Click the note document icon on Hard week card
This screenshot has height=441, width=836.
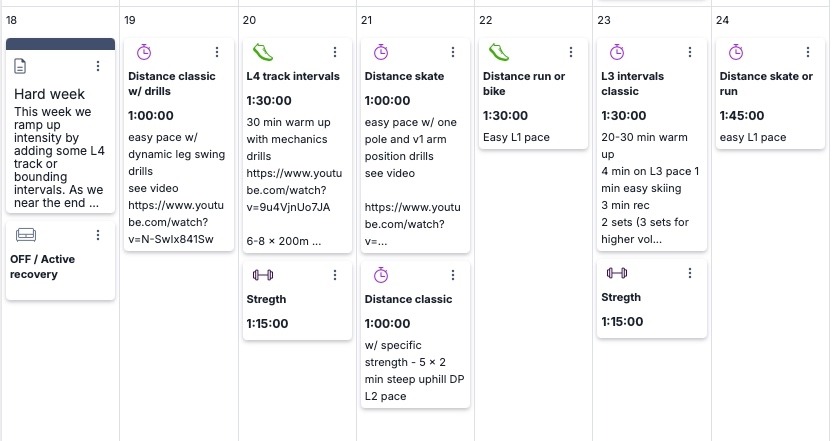pyautogui.click(x=20, y=66)
